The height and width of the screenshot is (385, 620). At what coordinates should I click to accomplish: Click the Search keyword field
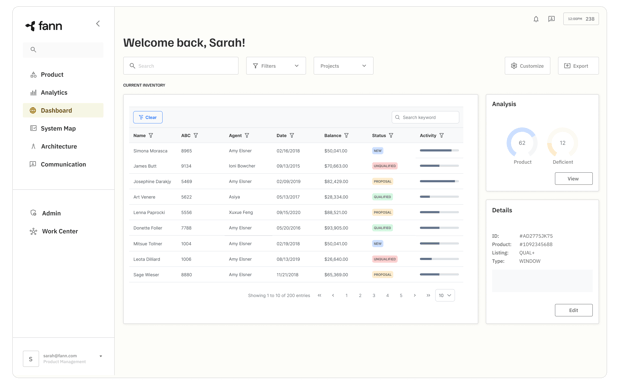tap(425, 117)
